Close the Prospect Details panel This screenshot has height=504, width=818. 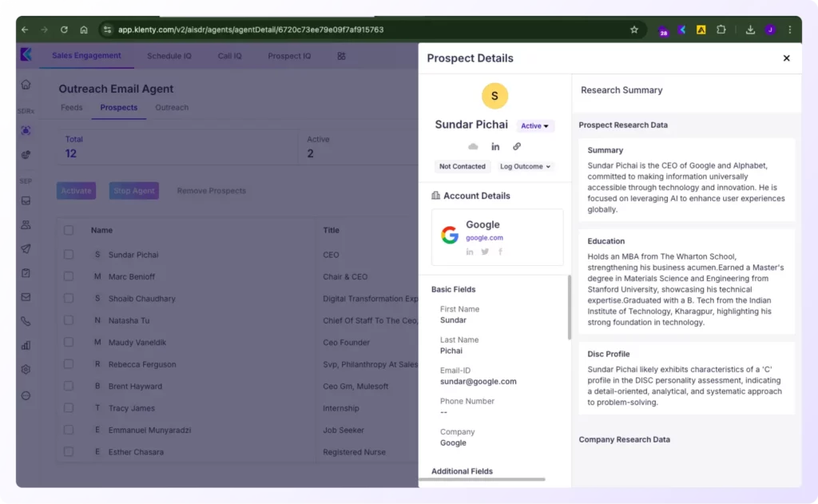tap(787, 58)
